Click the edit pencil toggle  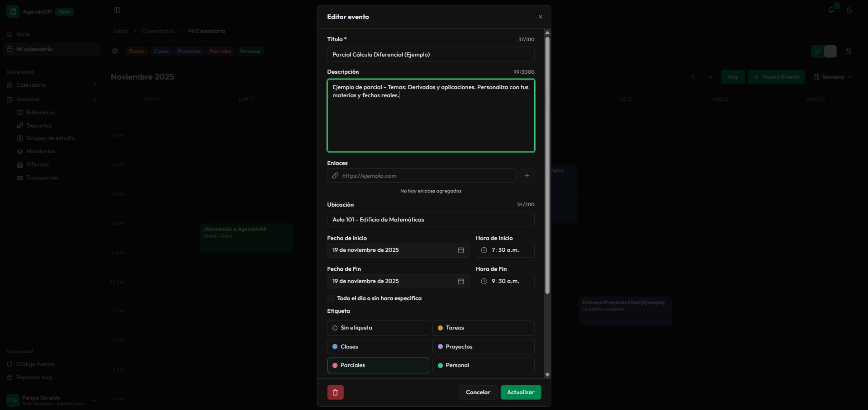(x=818, y=51)
